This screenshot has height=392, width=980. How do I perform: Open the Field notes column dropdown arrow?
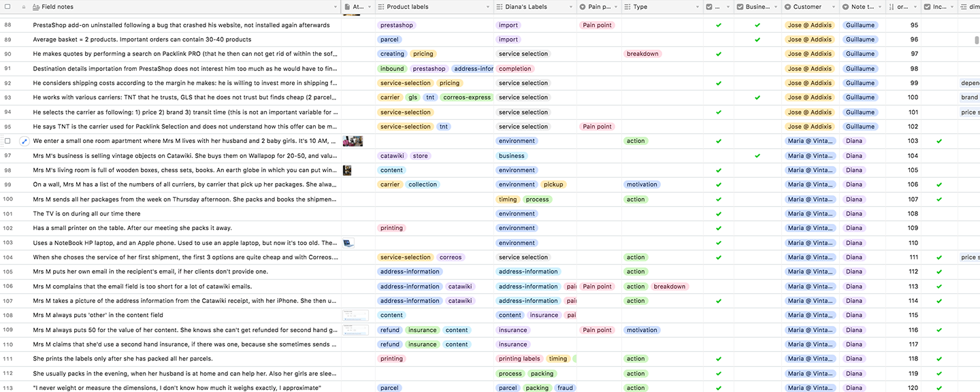point(335,7)
